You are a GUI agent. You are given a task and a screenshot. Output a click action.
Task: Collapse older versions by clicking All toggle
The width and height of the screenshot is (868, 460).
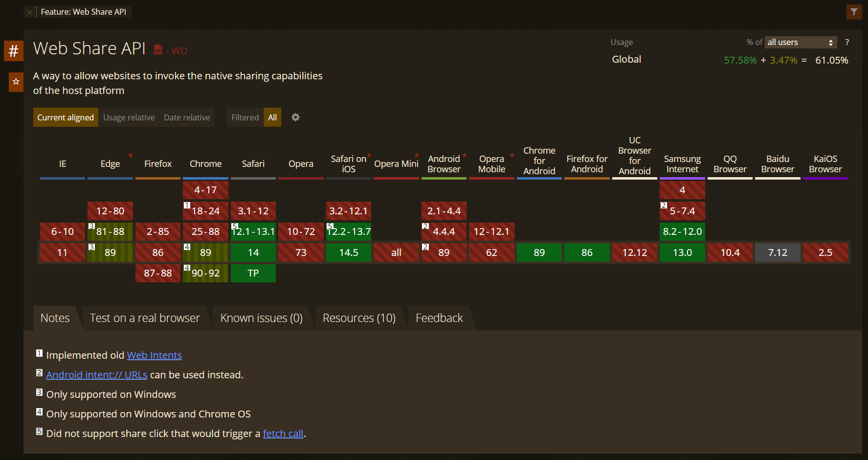pos(272,117)
